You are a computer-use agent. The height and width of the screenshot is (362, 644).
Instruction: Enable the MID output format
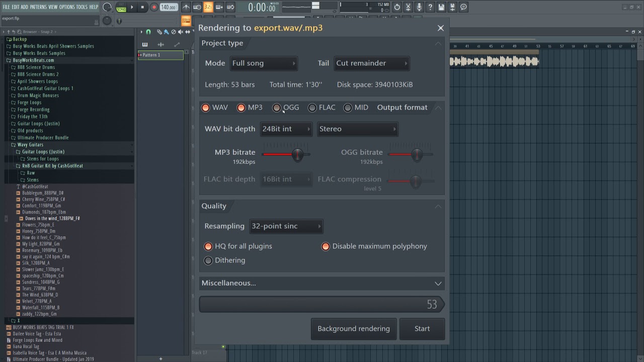[x=348, y=108]
